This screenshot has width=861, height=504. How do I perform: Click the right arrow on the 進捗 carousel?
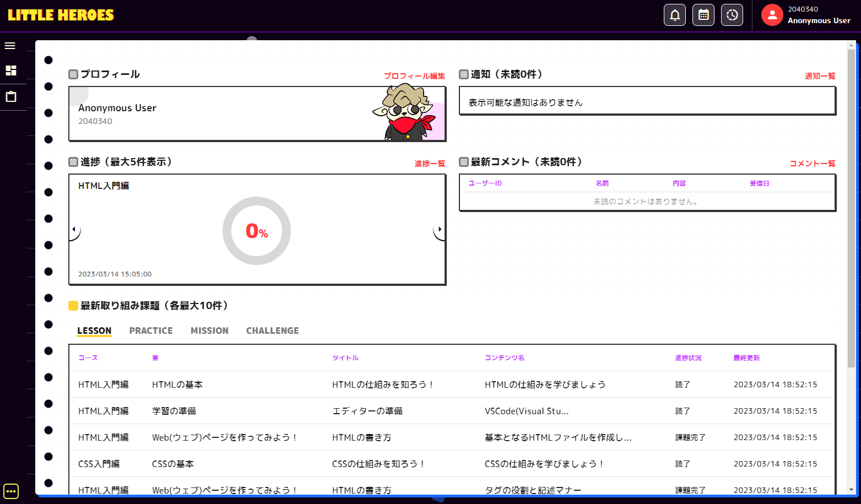click(440, 229)
